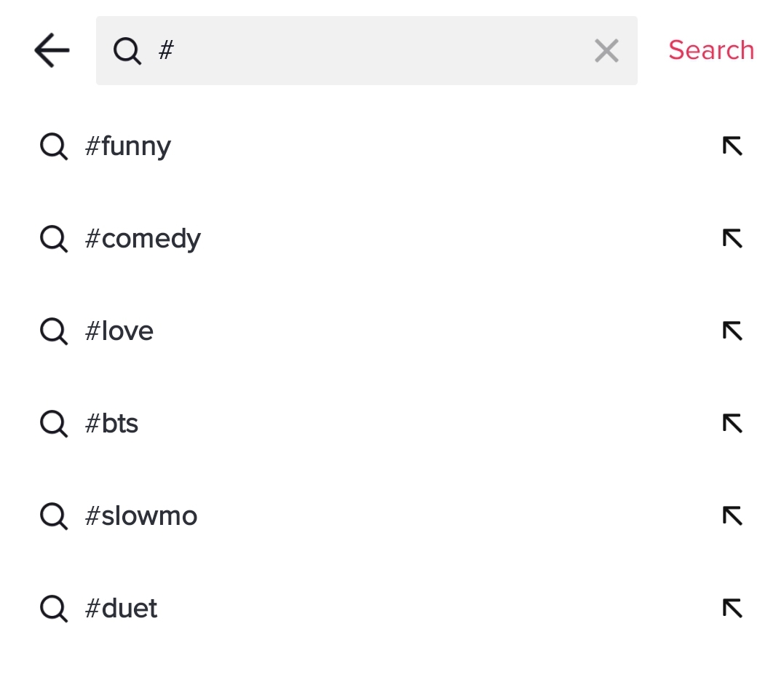Open the #love hashtag suggestion
The width and height of the screenshot is (784, 680).
[120, 331]
